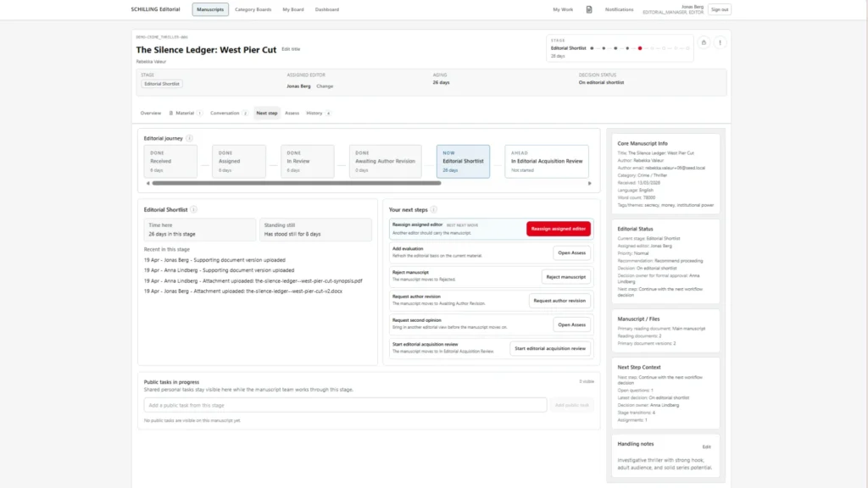Screen dimensions: 868x488
Task: Click the Reject manuscript button
Action: click(x=565, y=277)
